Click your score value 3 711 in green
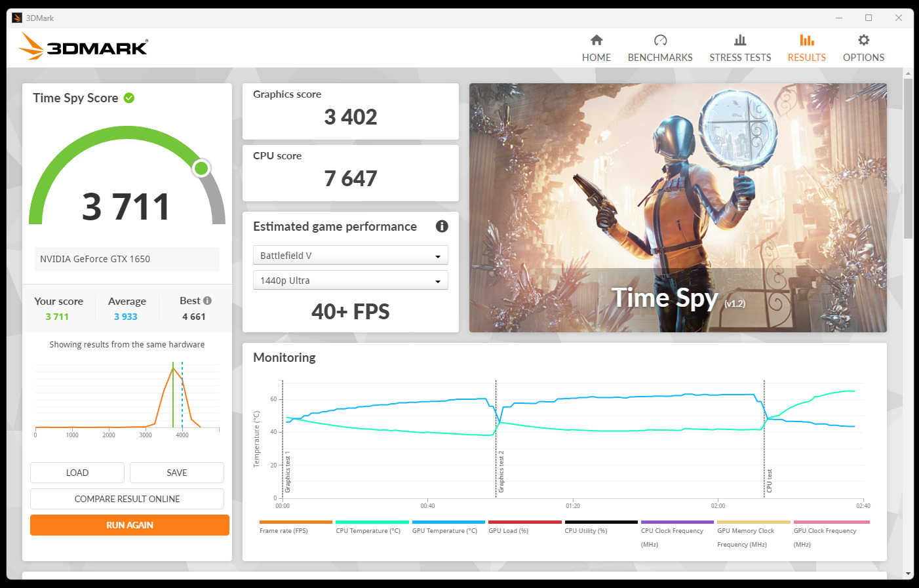 (x=57, y=317)
